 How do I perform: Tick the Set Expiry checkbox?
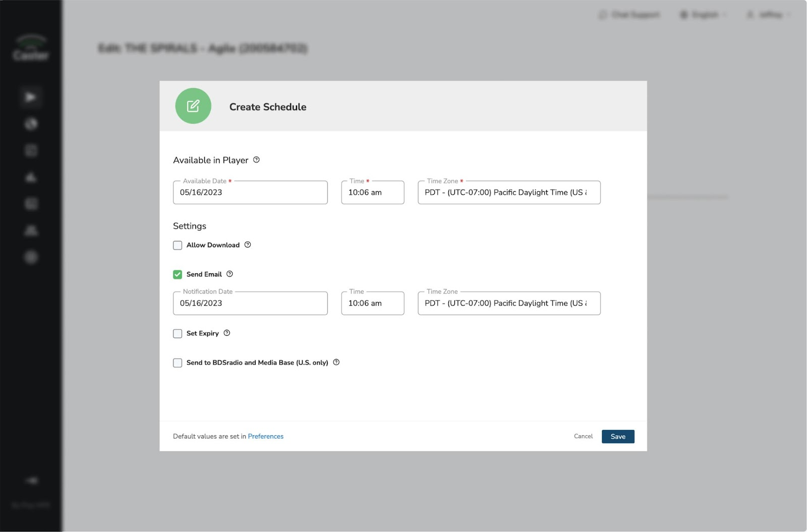[x=178, y=333]
